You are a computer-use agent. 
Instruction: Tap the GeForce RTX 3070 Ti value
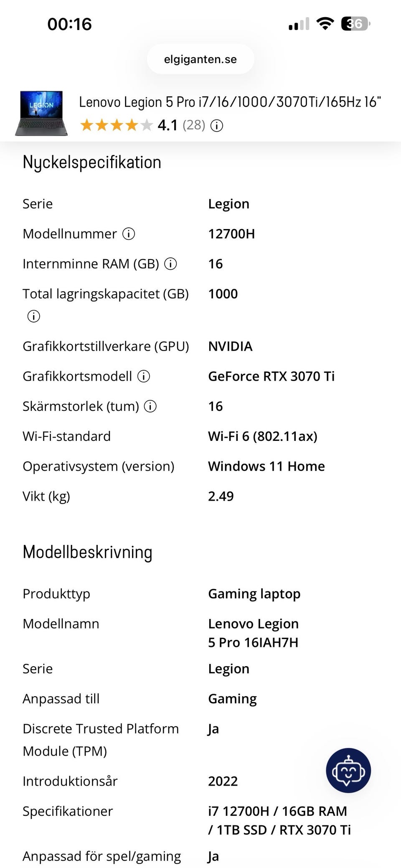coord(272,376)
